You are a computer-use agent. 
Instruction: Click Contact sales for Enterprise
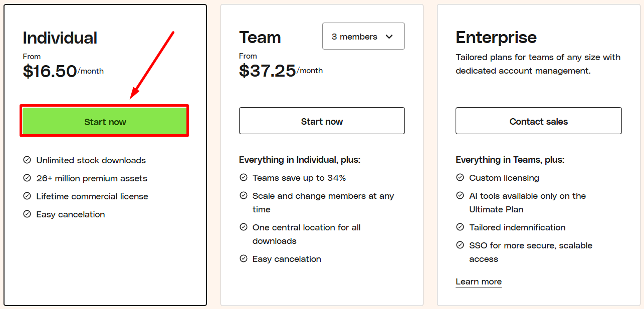tap(538, 121)
